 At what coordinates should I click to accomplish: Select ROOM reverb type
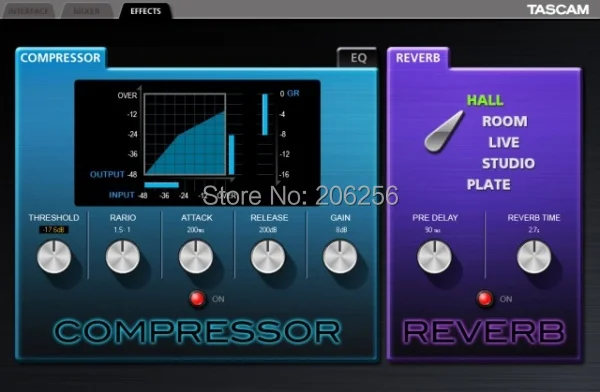coord(505,121)
